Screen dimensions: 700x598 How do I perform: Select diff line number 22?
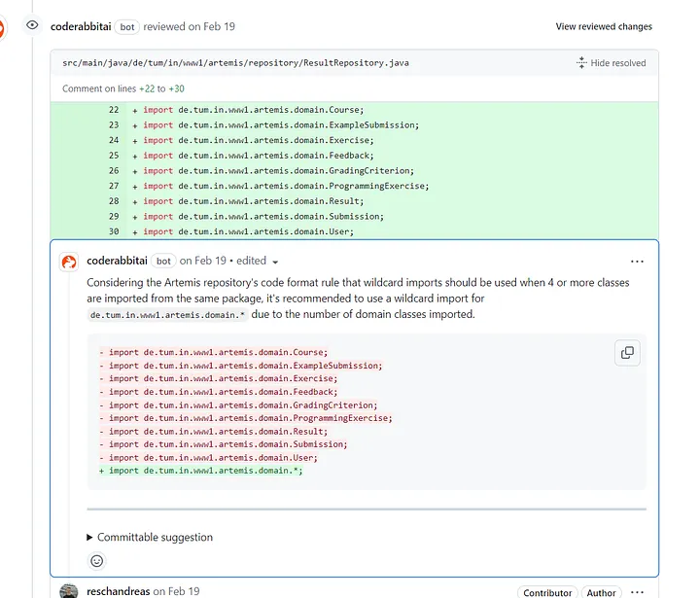point(114,110)
